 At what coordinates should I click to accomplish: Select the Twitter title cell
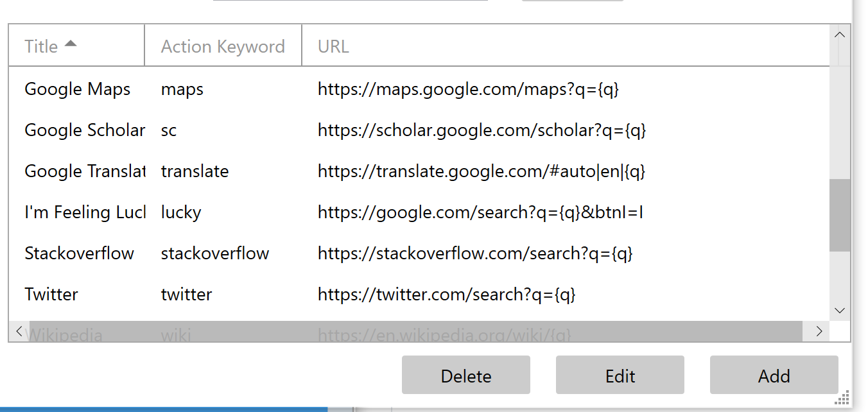[51, 295]
